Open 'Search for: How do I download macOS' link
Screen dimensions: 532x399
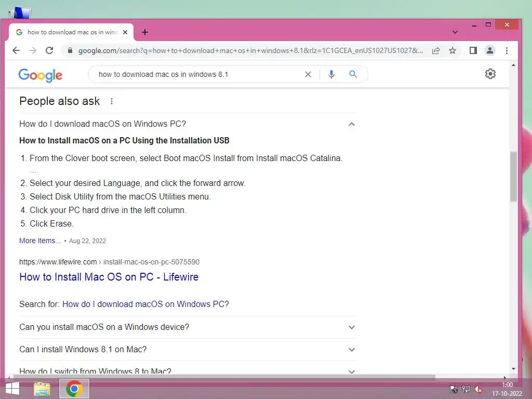pos(145,304)
